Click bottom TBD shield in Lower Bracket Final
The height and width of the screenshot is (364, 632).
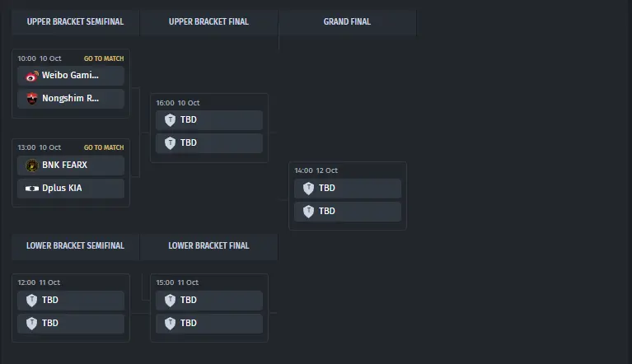171,324
